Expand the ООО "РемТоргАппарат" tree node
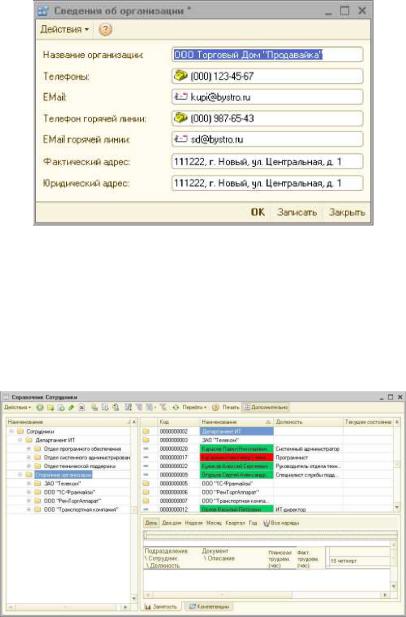This screenshot has height=617, width=406. [x=29, y=501]
